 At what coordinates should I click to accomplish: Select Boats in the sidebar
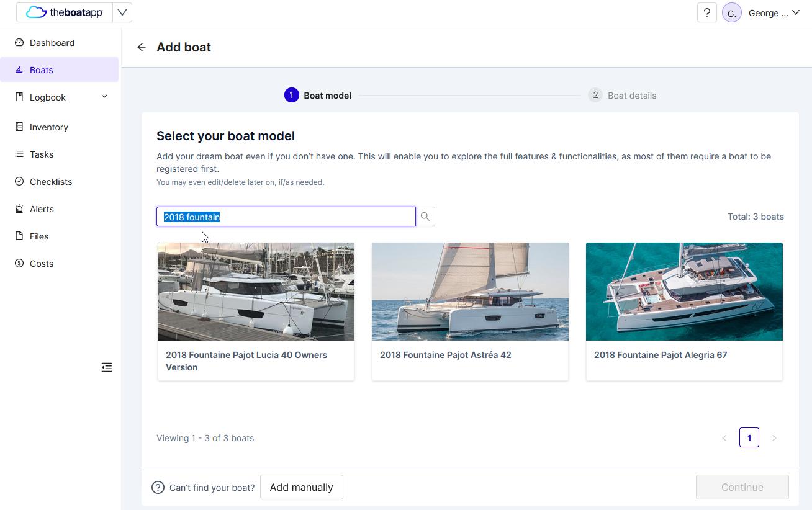[x=60, y=70]
